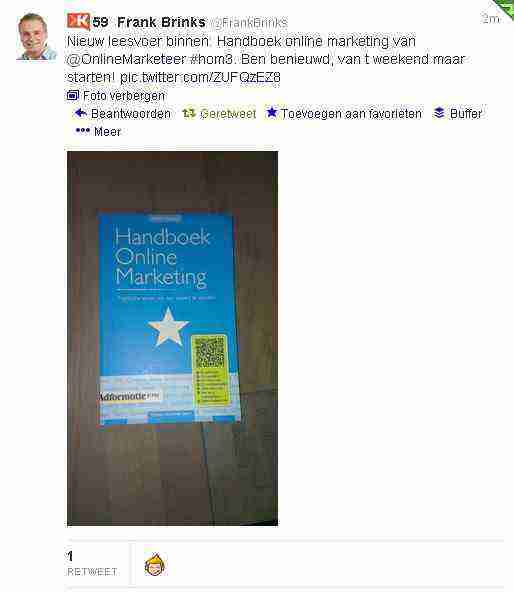
Task: Toggle Toevoegen aan favorieten
Action: coord(344,113)
